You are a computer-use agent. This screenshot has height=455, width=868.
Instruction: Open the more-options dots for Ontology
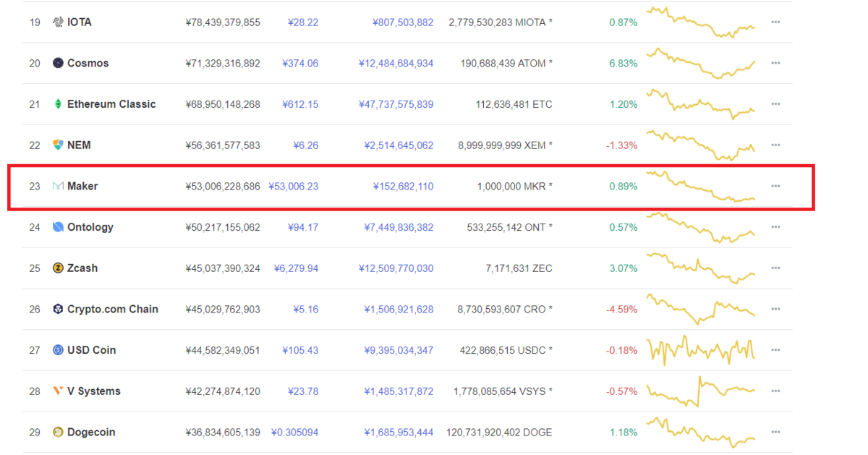click(x=775, y=227)
